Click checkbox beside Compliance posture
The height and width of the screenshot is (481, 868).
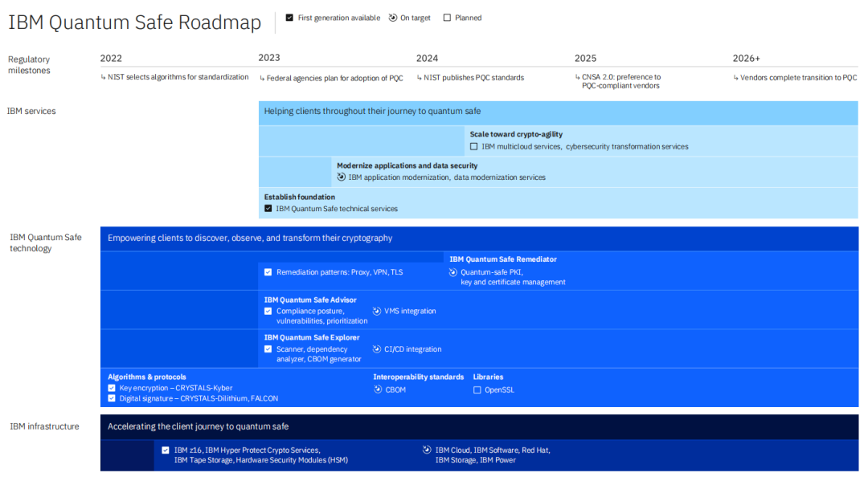point(268,312)
